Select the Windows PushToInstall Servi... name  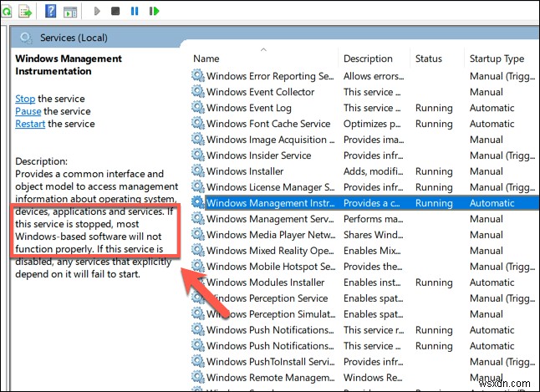270,362
